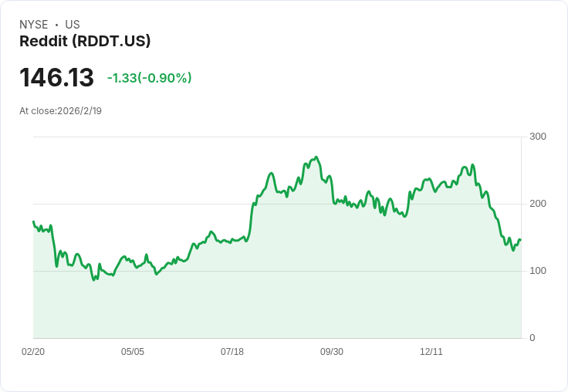
Task: Click the 0 price axis label
Action: tap(532, 338)
